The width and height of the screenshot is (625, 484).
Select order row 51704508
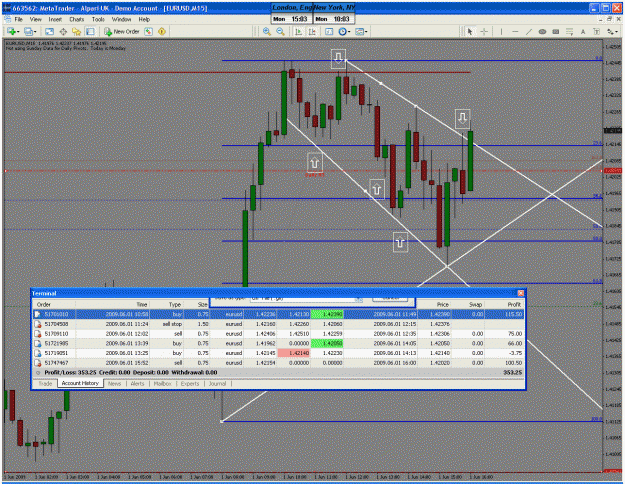pyautogui.click(x=279, y=324)
